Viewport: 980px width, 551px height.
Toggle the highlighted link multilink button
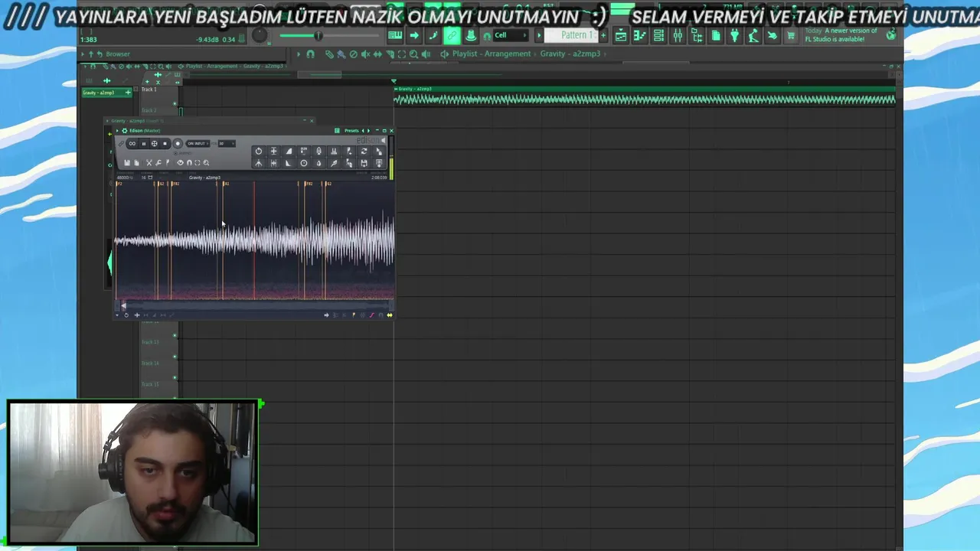[x=452, y=35]
